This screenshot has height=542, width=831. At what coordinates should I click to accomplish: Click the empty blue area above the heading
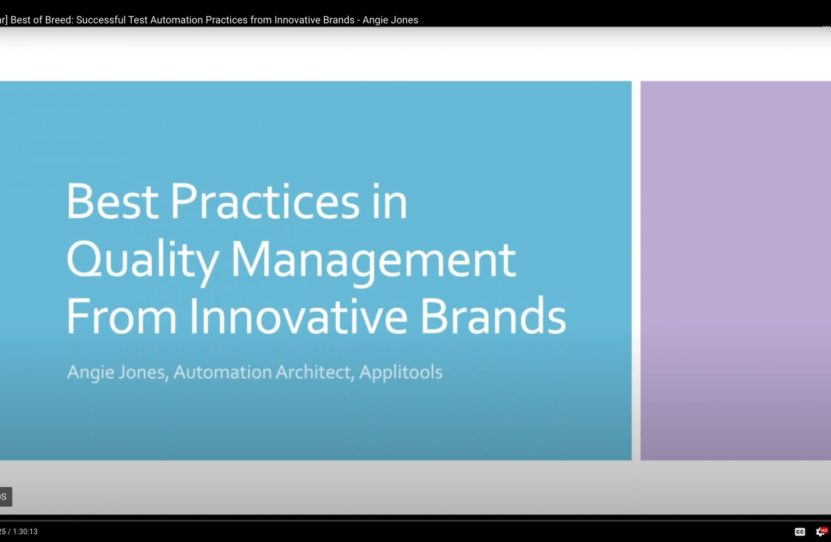300,125
